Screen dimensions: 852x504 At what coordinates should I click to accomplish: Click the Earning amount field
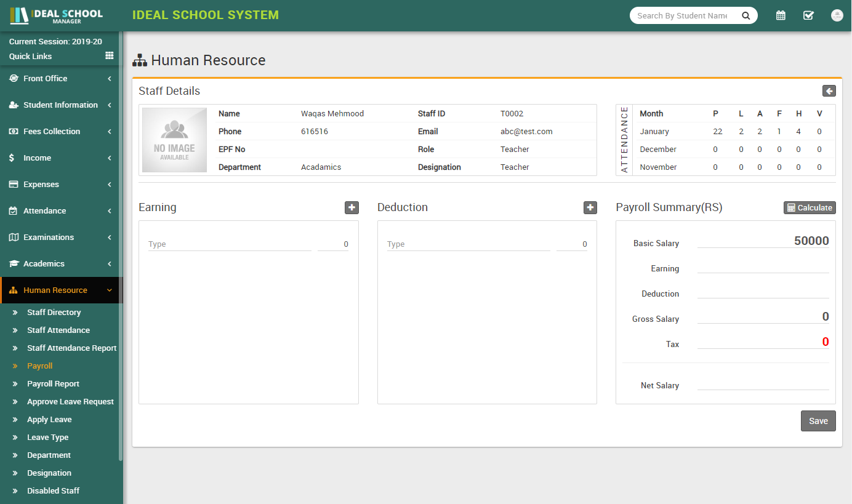tap(333, 244)
